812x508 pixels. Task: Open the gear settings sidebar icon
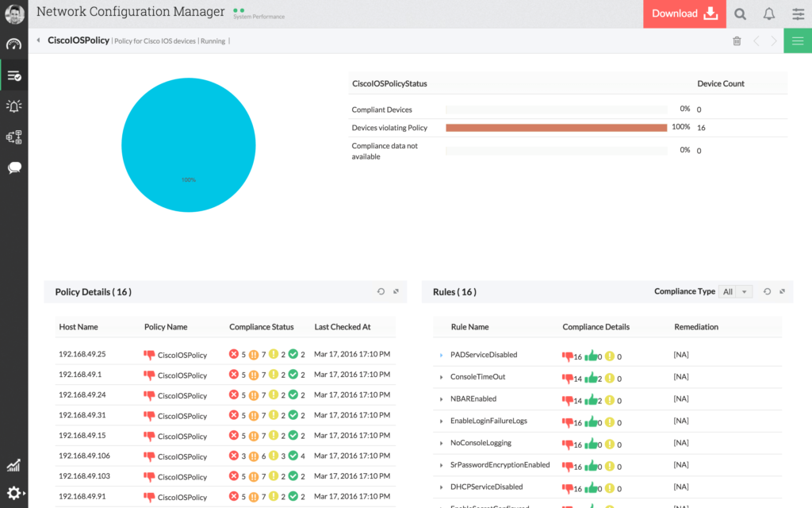pyautogui.click(x=13, y=493)
